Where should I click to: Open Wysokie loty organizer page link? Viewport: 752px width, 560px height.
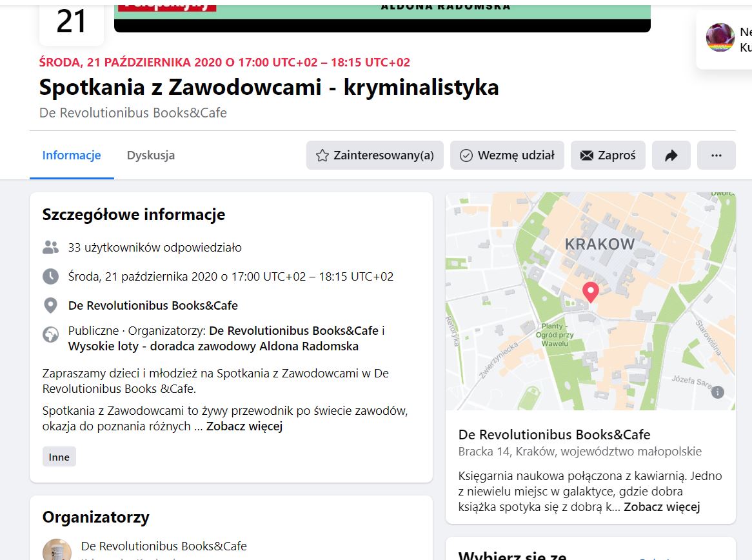213,346
